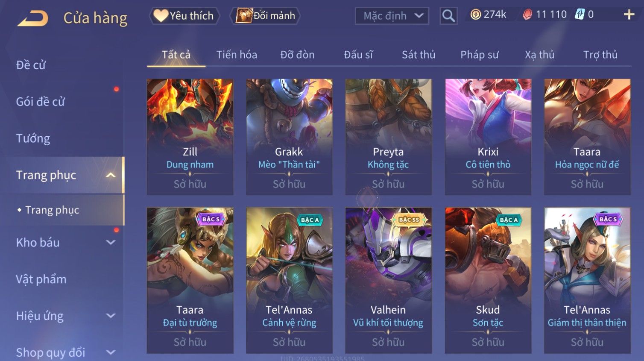The image size is (644, 361).
Task: Select Valhein Vũ khí tối thượng skin card
Action: tap(388, 280)
